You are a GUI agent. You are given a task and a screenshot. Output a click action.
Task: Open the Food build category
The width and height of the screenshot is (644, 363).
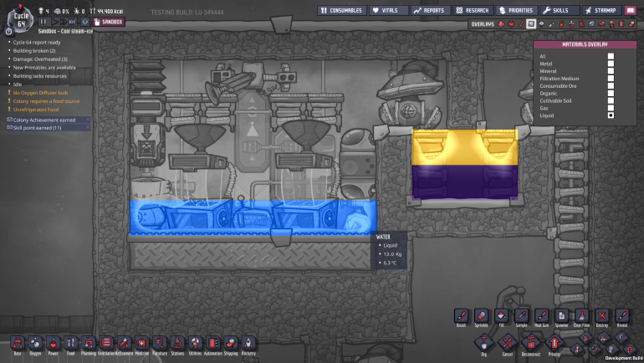point(71,343)
